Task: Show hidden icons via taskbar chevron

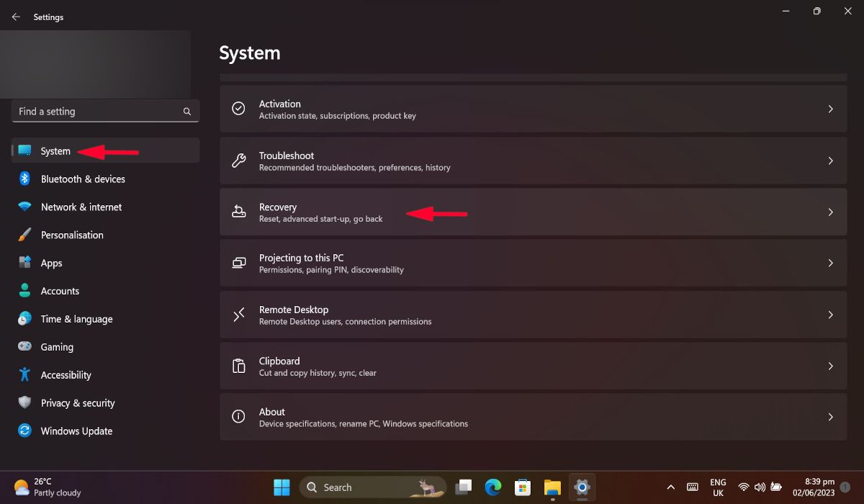Action: point(670,487)
